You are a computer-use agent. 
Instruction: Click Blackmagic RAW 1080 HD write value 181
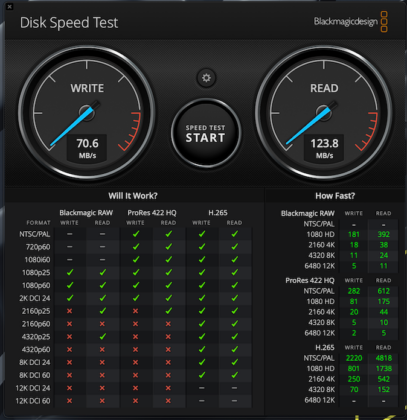(354, 234)
